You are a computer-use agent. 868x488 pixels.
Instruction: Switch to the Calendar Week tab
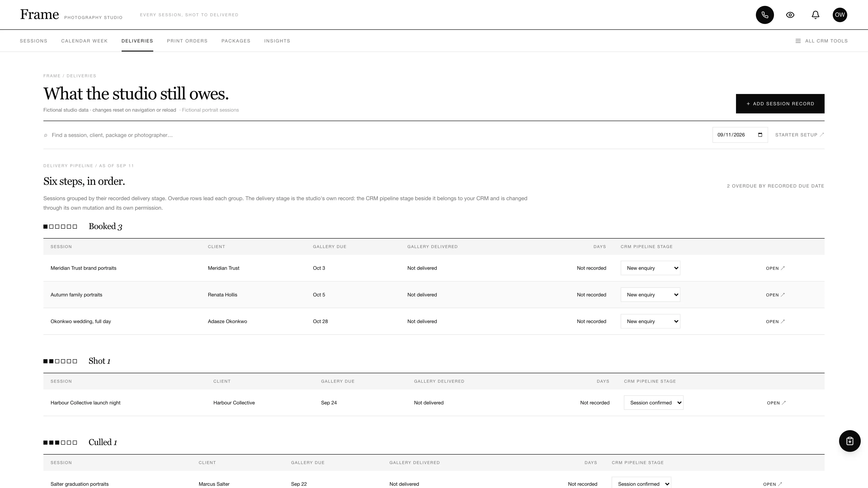click(x=84, y=41)
